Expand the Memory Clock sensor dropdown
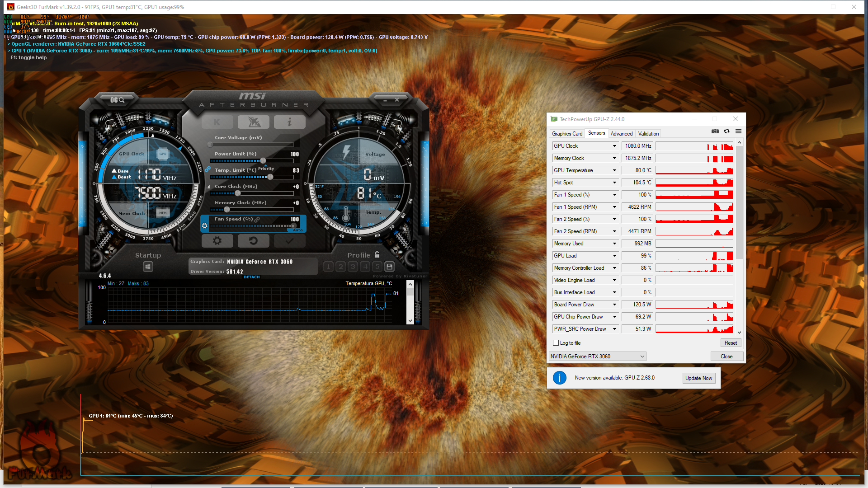 click(614, 158)
